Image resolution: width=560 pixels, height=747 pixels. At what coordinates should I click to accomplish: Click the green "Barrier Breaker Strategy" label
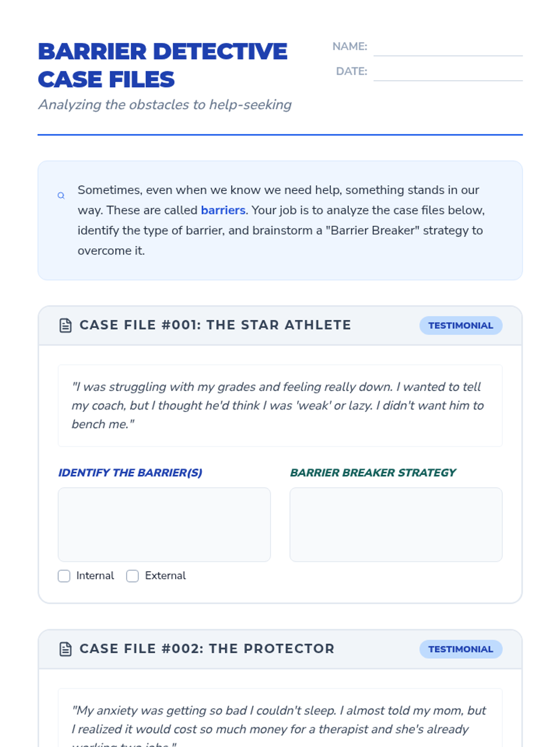pyautogui.click(x=373, y=472)
